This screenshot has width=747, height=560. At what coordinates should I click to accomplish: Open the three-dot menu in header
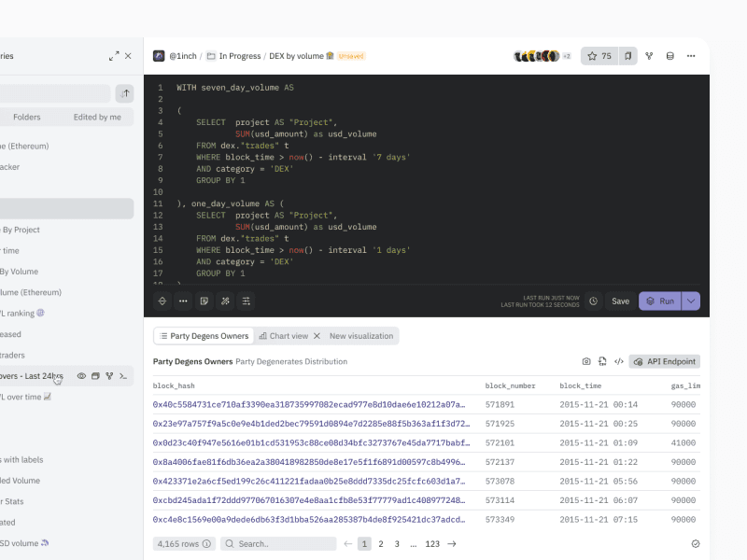coord(691,56)
